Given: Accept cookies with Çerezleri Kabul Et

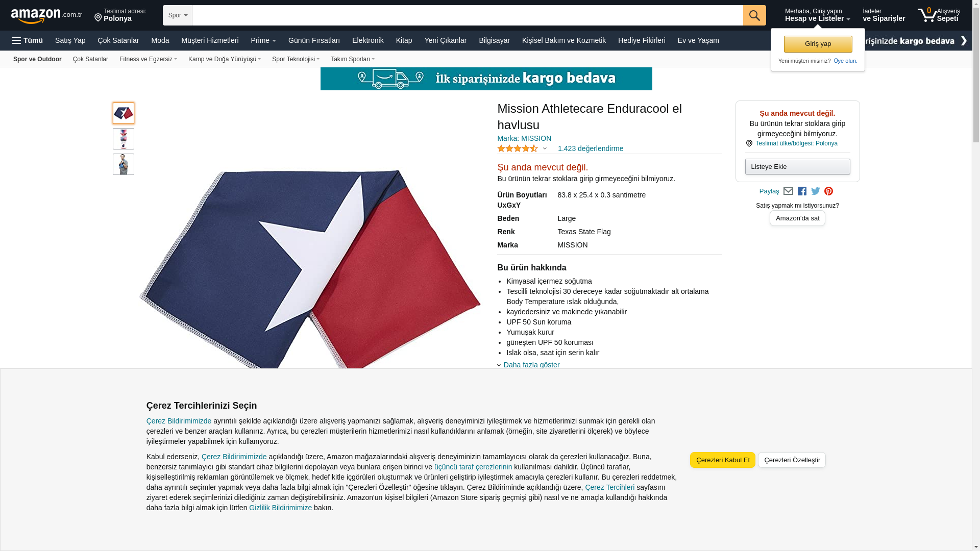Looking at the screenshot, I should coord(722,460).
